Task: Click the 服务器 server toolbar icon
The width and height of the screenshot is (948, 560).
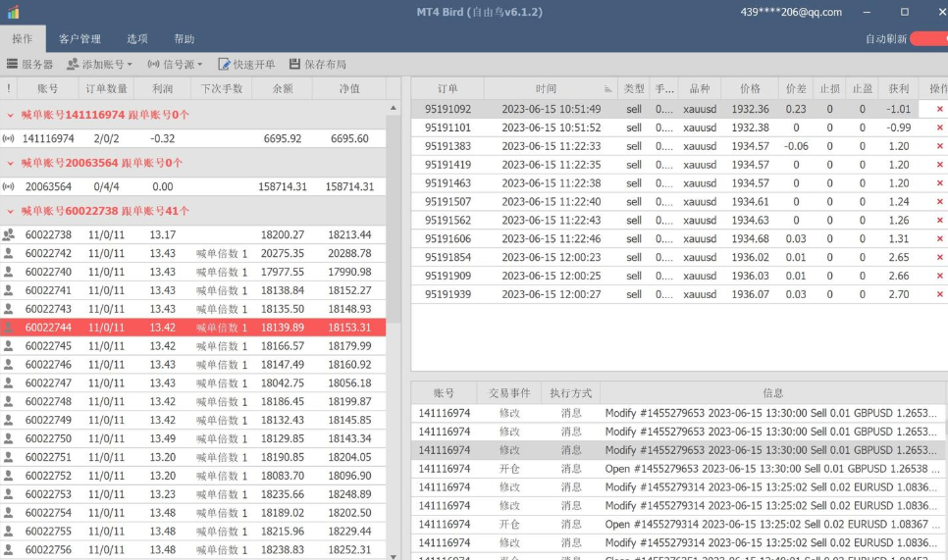Action: 13,64
